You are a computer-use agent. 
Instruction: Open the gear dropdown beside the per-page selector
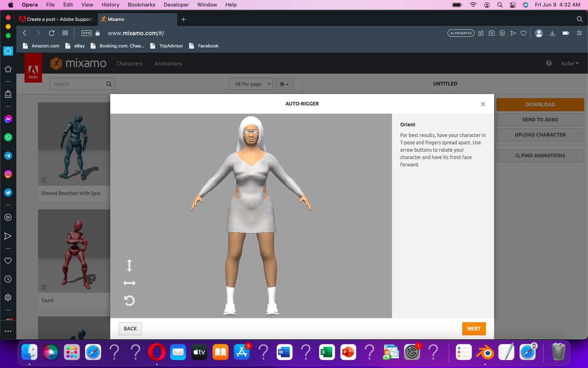pyautogui.click(x=284, y=84)
